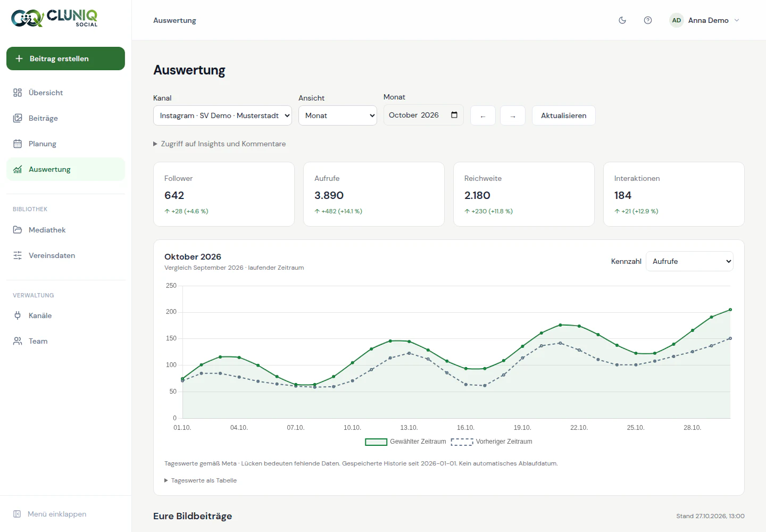The width and height of the screenshot is (766, 532).
Task: Click the collapse-menu sidebar icon
Action: click(x=17, y=514)
